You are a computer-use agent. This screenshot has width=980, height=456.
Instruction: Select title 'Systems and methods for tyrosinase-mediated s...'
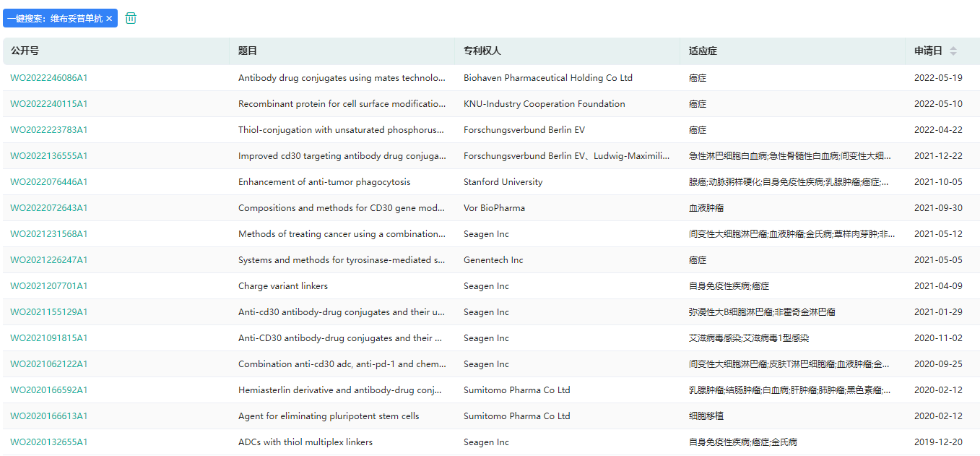click(x=342, y=260)
